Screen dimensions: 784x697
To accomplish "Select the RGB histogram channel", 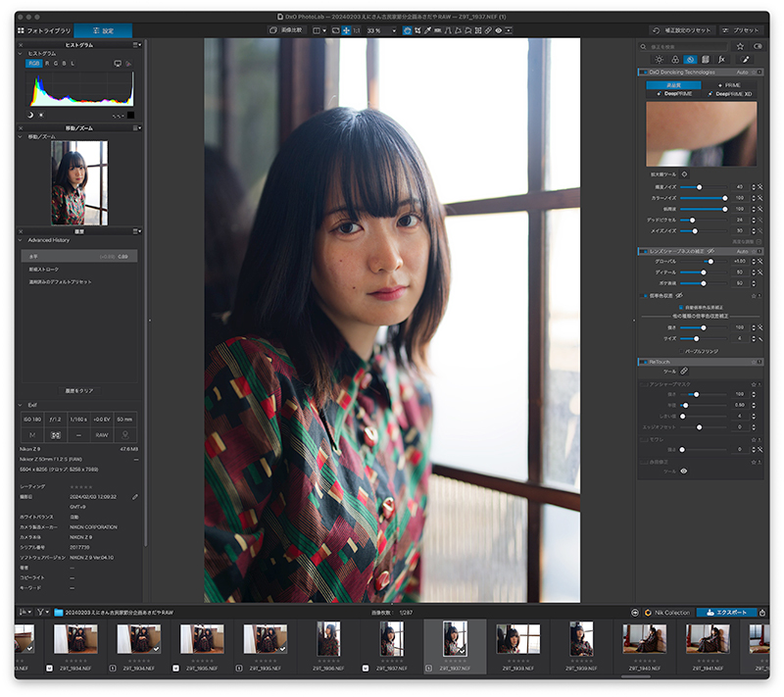I will click(33, 64).
